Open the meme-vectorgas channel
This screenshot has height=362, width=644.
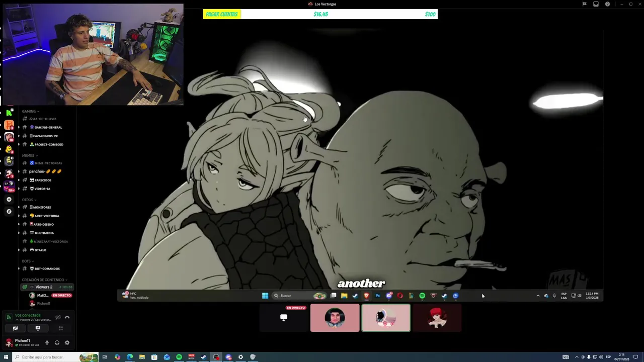46,163
